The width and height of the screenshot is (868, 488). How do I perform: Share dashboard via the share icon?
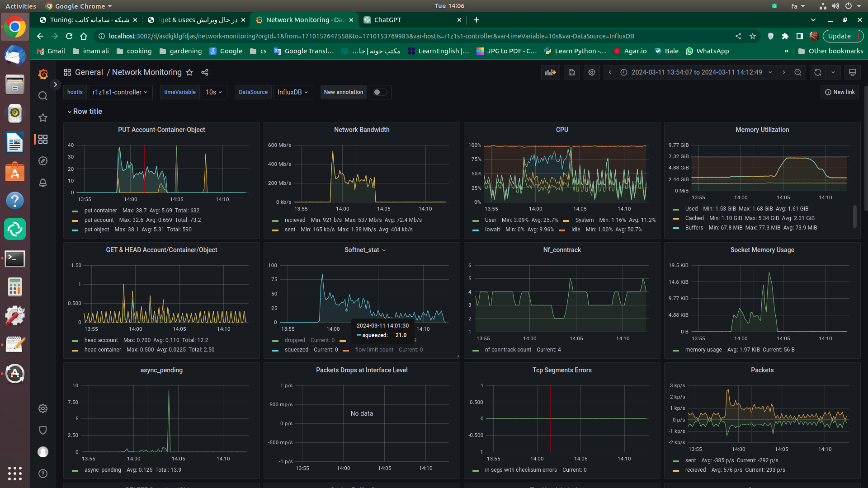[205, 72]
